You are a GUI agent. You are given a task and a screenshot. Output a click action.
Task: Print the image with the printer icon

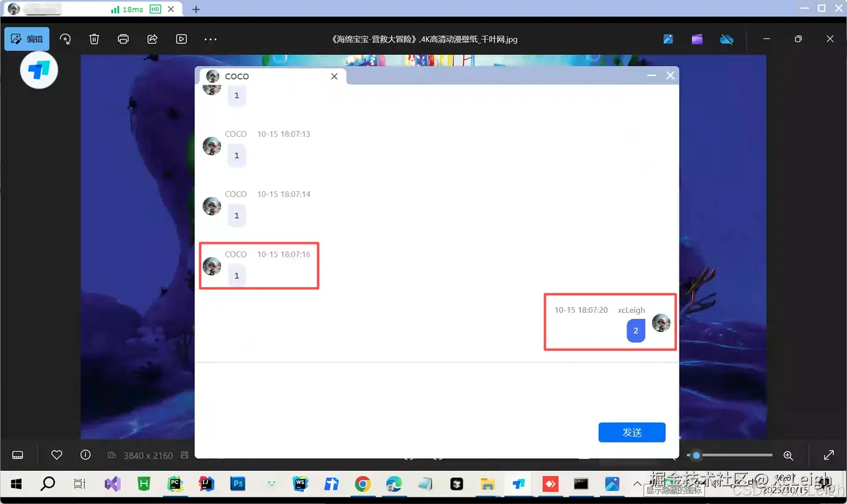[x=123, y=39]
